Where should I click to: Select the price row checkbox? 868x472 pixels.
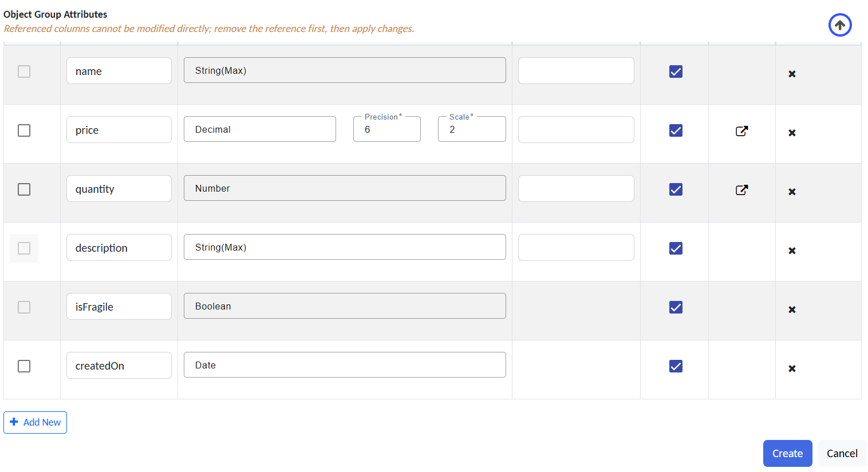click(x=24, y=130)
